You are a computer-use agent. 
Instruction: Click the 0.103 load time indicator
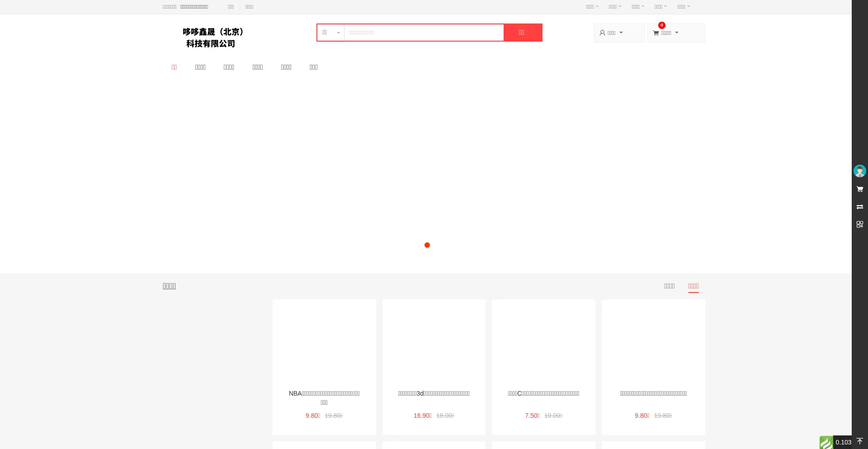pyautogui.click(x=843, y=442)
